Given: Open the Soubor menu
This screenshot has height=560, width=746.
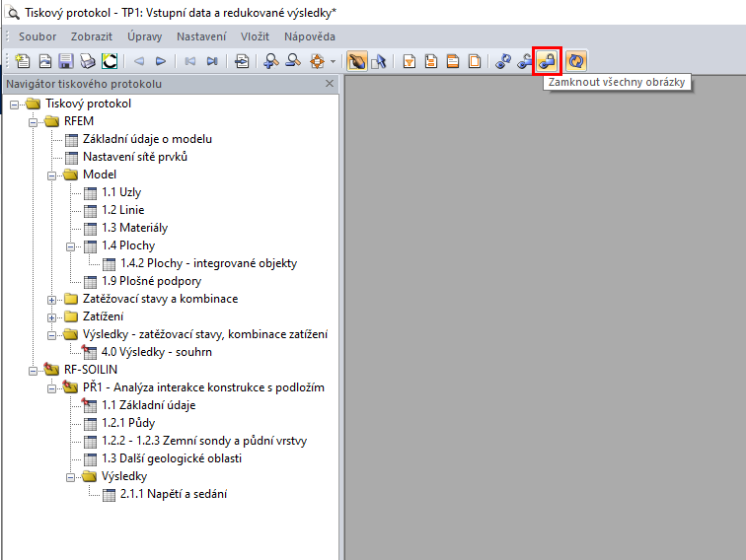Looking at the screenshot, I should pos(37,36).
